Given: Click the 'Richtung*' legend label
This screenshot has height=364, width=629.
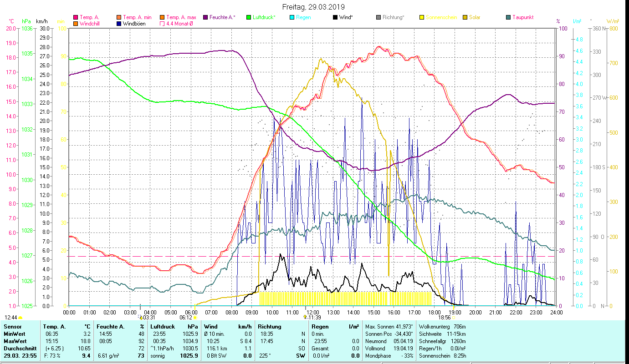Looking at the screenshot, I should point(394,17).
